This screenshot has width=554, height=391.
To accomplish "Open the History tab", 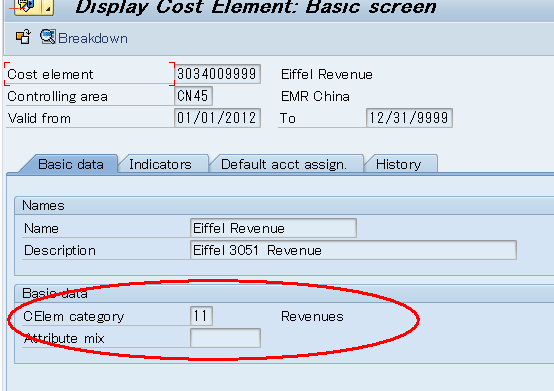I will (x=399, y=164).
